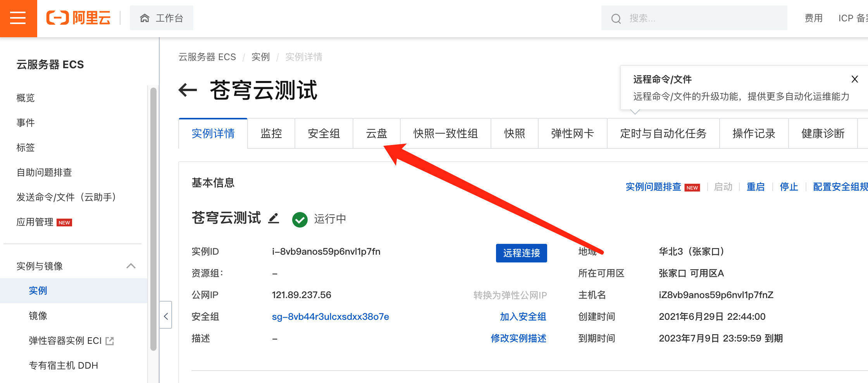Image resolution: width=868 pixels, height=383 pixels.
Task: Switch to the 安全组 tab
Action: tap(324, 133)
